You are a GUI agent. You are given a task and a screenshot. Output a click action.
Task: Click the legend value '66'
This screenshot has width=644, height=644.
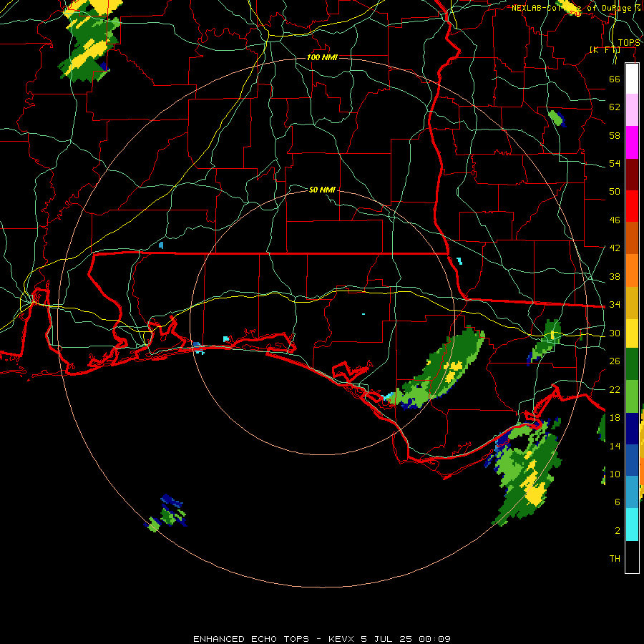click(615, 79)
